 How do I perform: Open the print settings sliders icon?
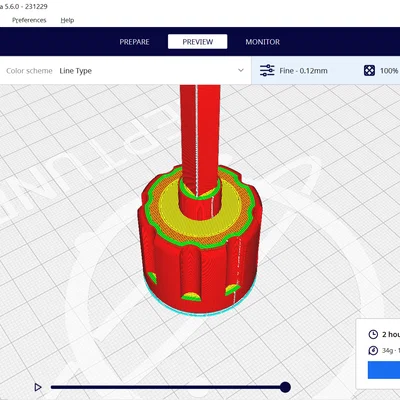pos(267,70)
